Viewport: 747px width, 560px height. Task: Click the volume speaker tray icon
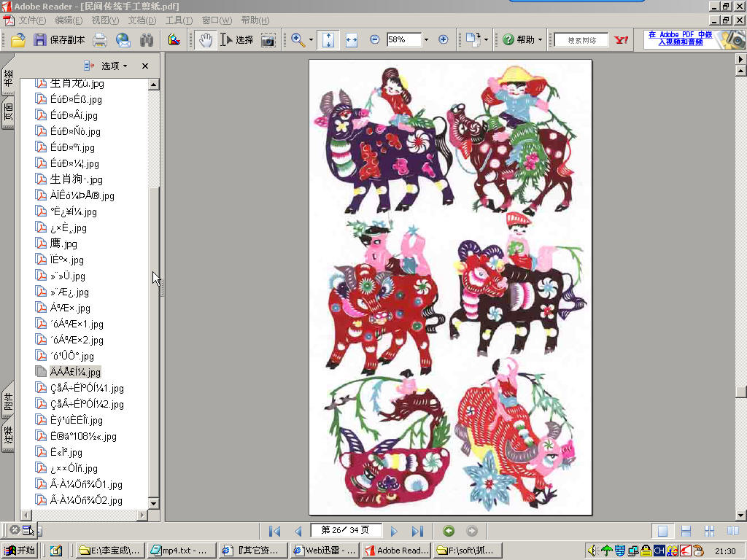pos(592,551)
